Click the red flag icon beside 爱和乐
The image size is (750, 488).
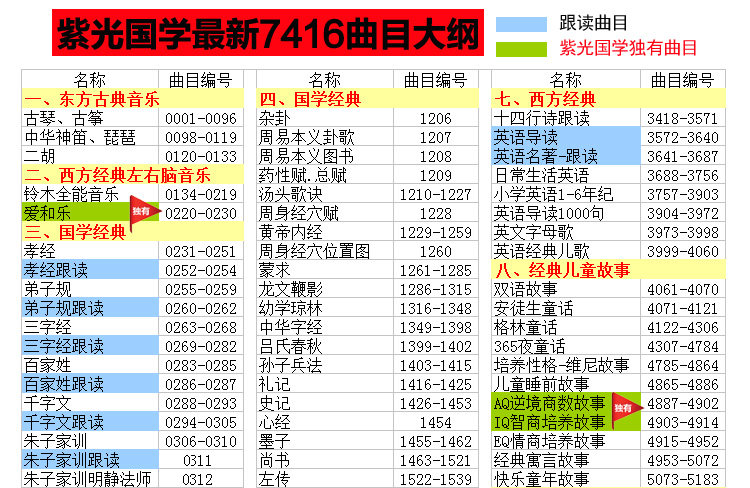[144, 213]
